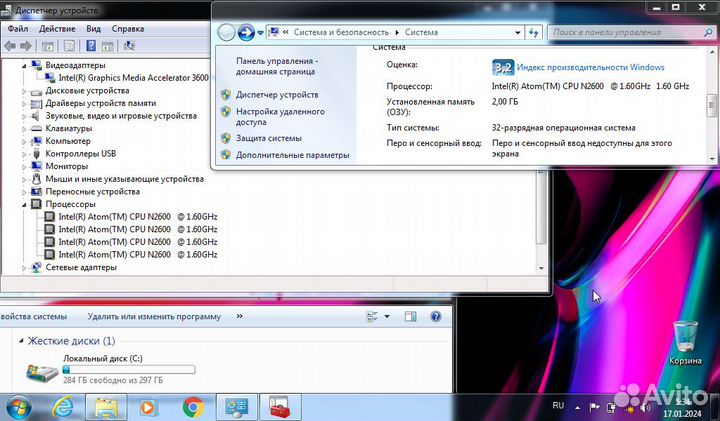Select Intel(R) Graphics Media Accelerator 3600 device

click(133, 78)
